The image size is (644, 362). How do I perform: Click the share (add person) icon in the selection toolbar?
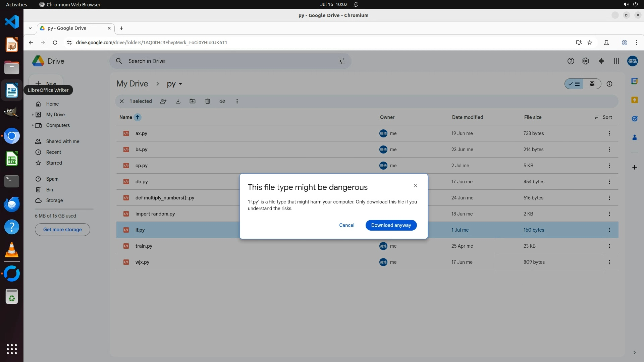point(163,101)
